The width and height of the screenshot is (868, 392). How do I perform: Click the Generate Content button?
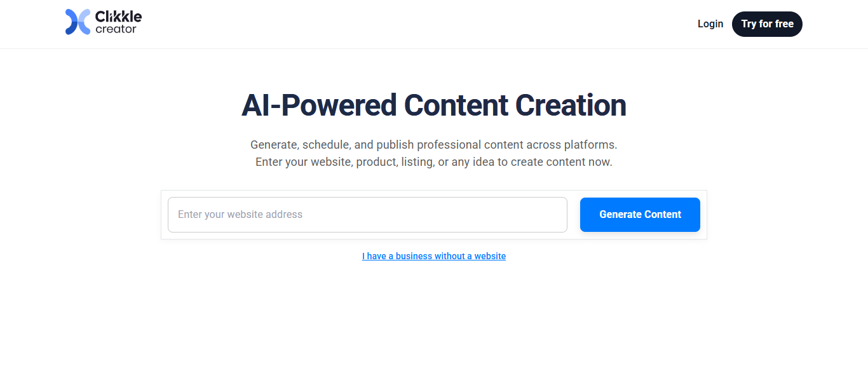pos(640,215)
